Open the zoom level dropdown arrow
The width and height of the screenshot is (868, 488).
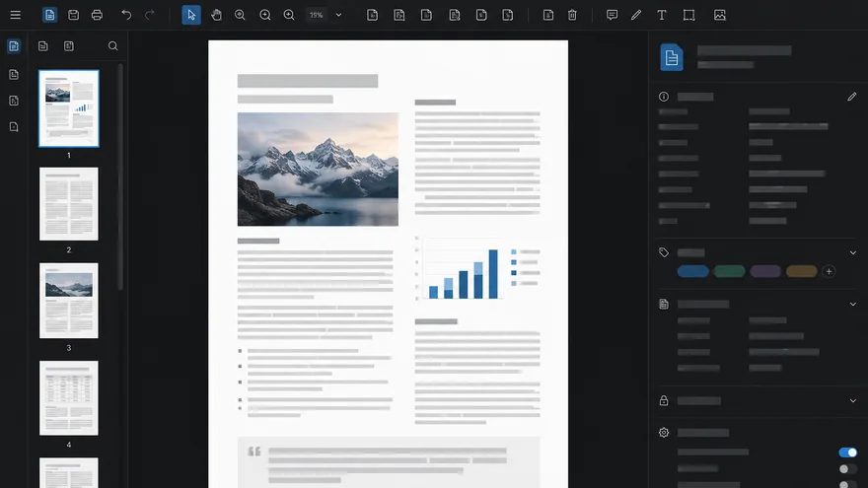(x=338, y=15)
